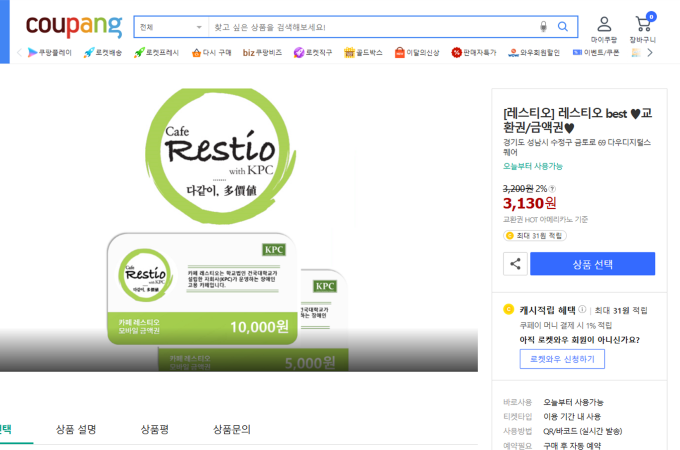The width and height of the screenshot is (680, 450).
Task: Activate voice search microphone icon
Action: pos(543,27)
